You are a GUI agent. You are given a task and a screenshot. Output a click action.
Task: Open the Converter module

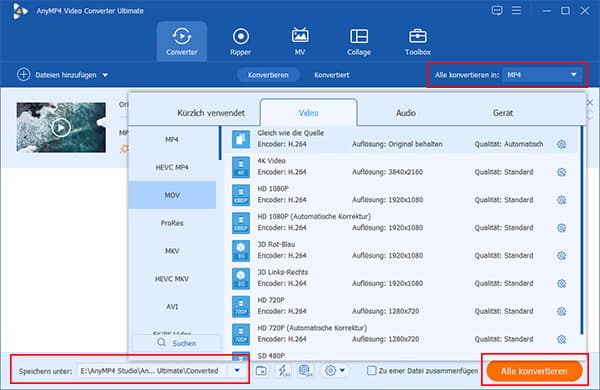(182, 41)
